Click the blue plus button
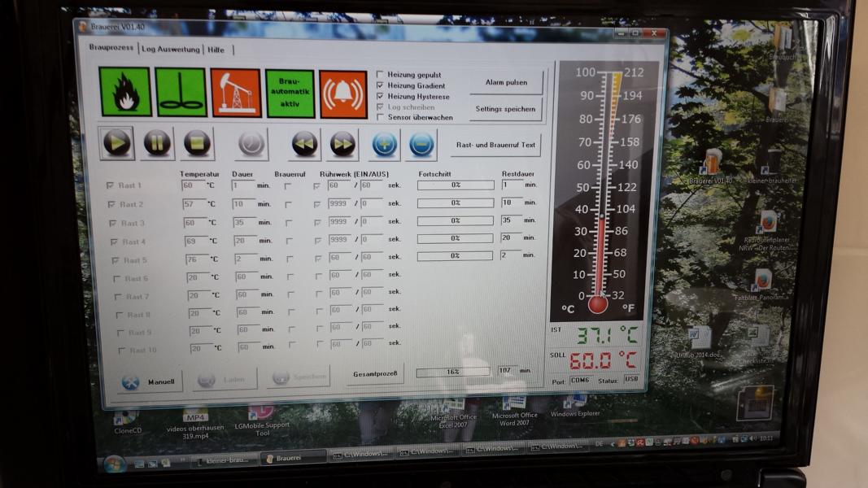Image resolution: width=868 pixels, height=488 pixels. (384, 145)
